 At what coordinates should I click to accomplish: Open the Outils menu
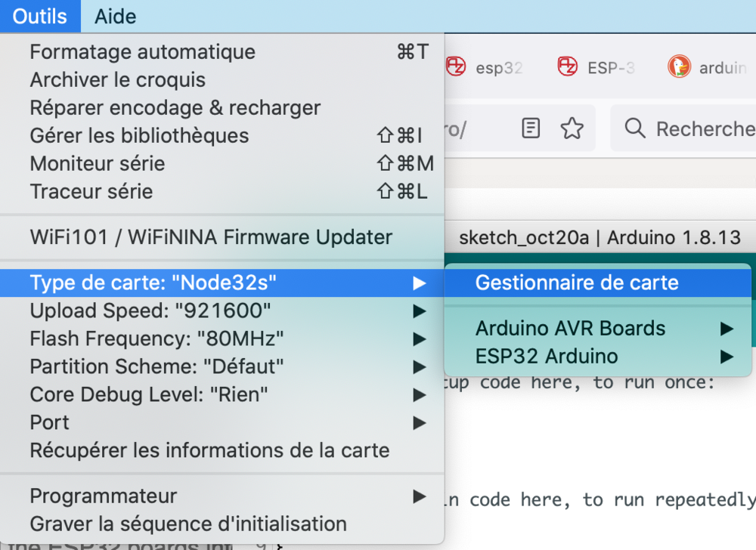click(x=40, y=17)
